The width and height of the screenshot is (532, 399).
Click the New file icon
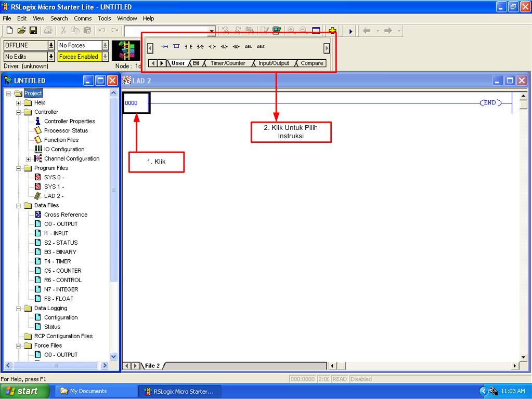pyautogui.click(x=9, y=31)
